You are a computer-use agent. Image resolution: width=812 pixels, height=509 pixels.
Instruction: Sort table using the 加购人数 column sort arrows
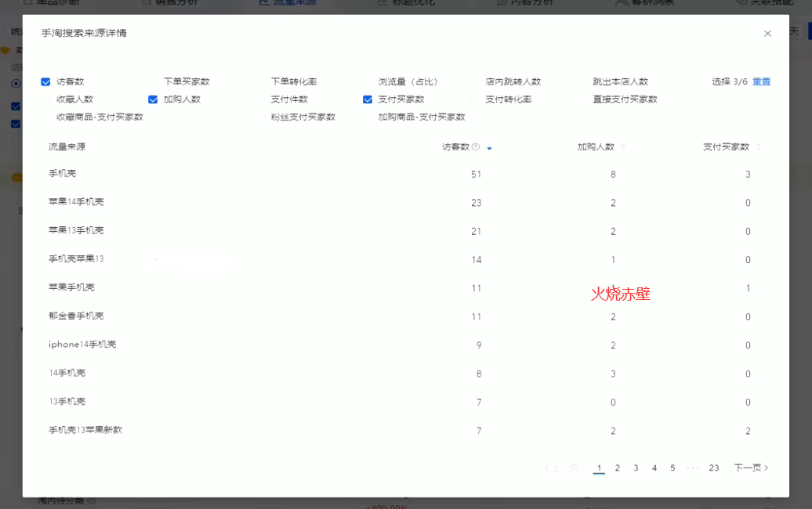tap(624, 147)
